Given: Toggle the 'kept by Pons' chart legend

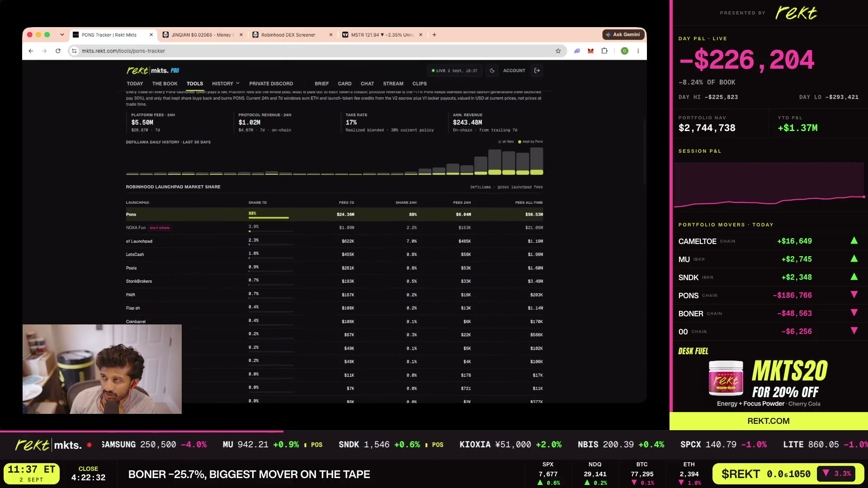Looking at the screenshot, I should pos(530,142).
